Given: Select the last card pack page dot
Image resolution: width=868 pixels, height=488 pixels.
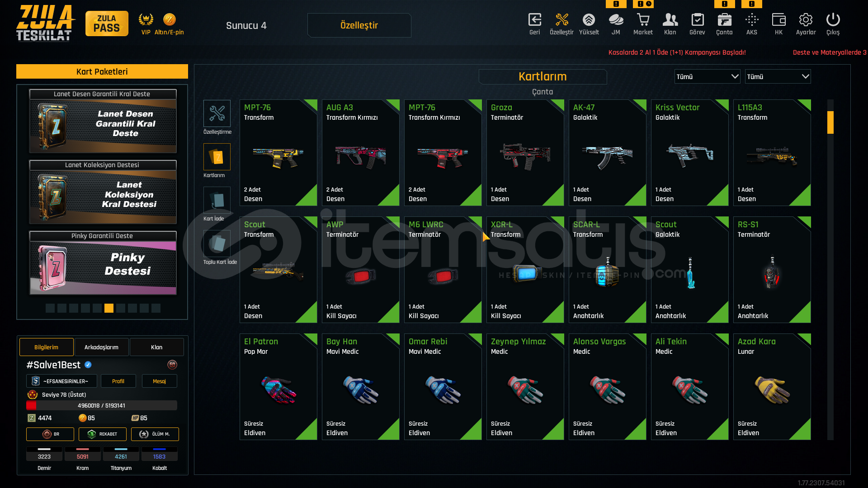Looking at the screenshot, I should (x=156, y=308).
